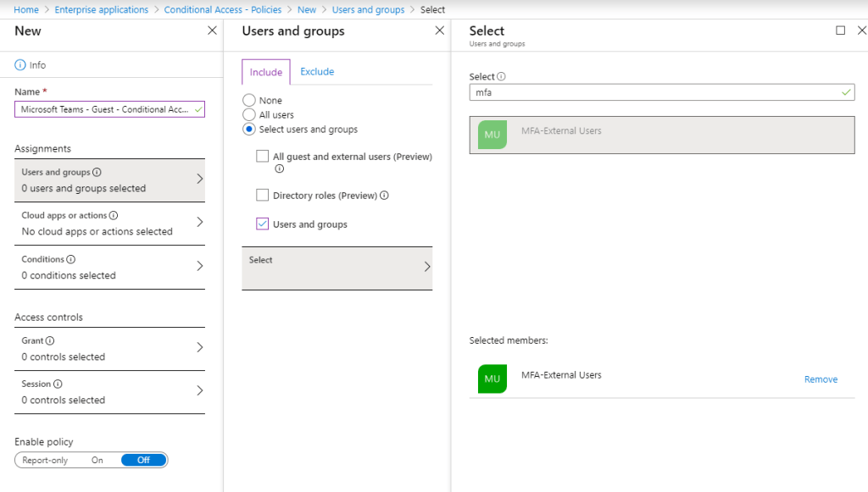Check All guest and external users (Preview)

pyautogui.click(x=263, y=157)
